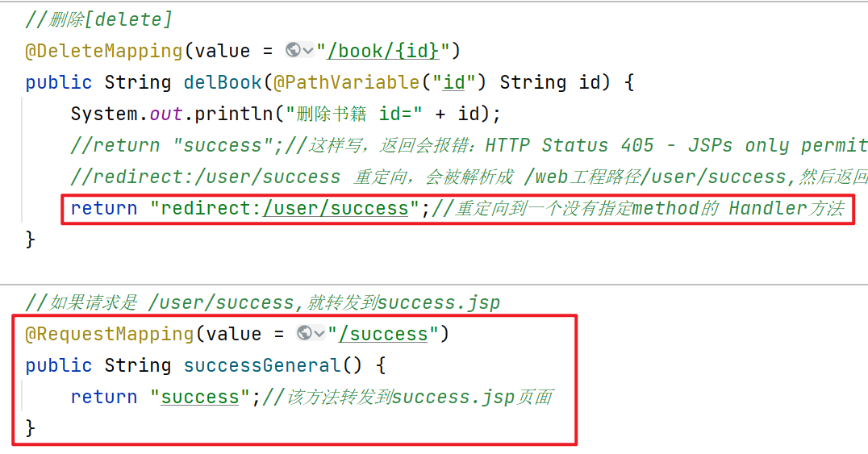
Task: Click the "//删除[delete]" comment line
Action: tap(98, 19)
